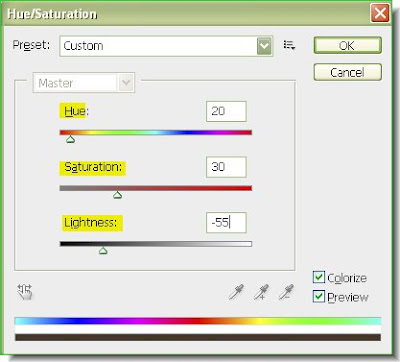
Task: Click the Hue slider handle
Action: pyautogui.click(x=70, y=139)
